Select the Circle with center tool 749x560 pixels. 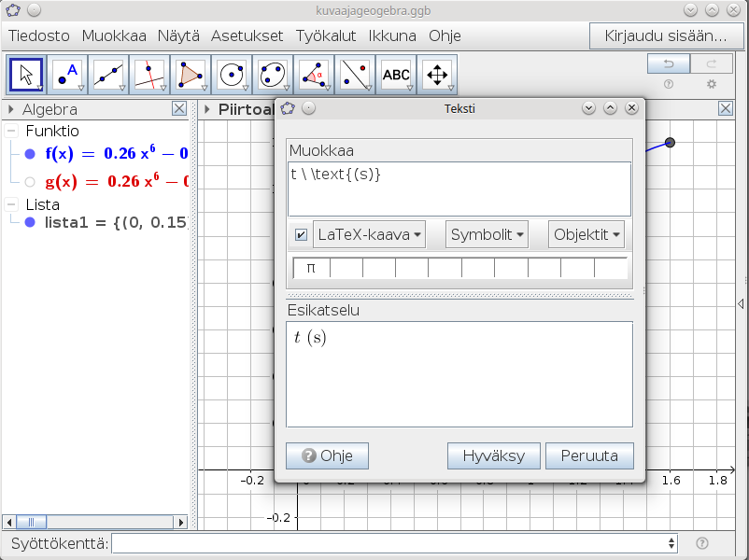tap(232, 75)
